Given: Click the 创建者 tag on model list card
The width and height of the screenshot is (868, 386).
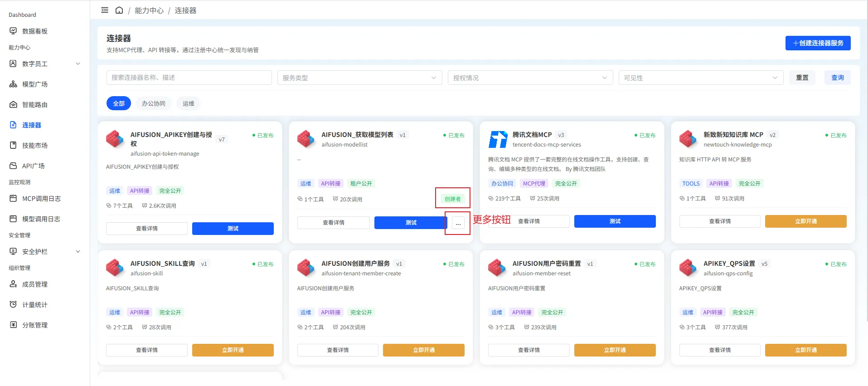Looking at the screenshot, I should pos(453,199).
